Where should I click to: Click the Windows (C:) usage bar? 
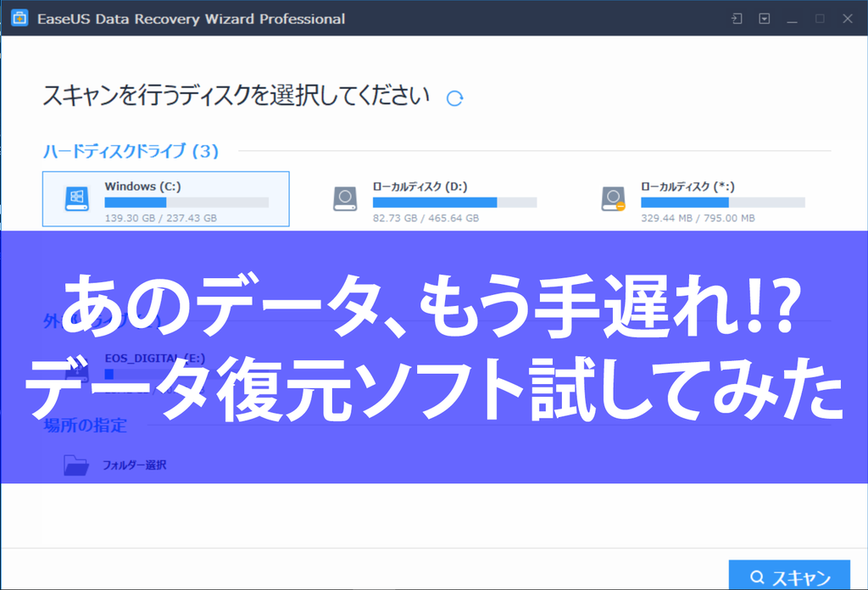coord(186,203)
